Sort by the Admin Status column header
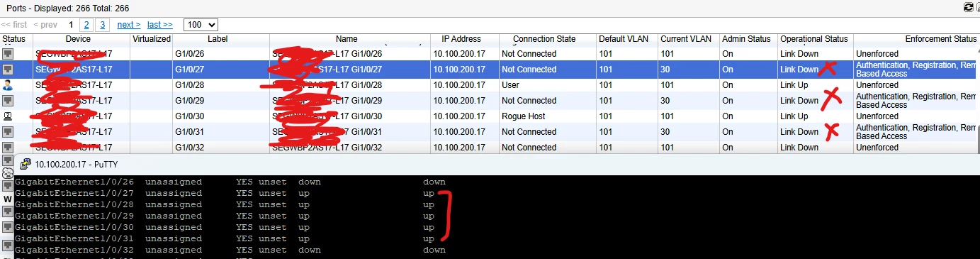Screen dimensions: 980x259 pos(746,39)
